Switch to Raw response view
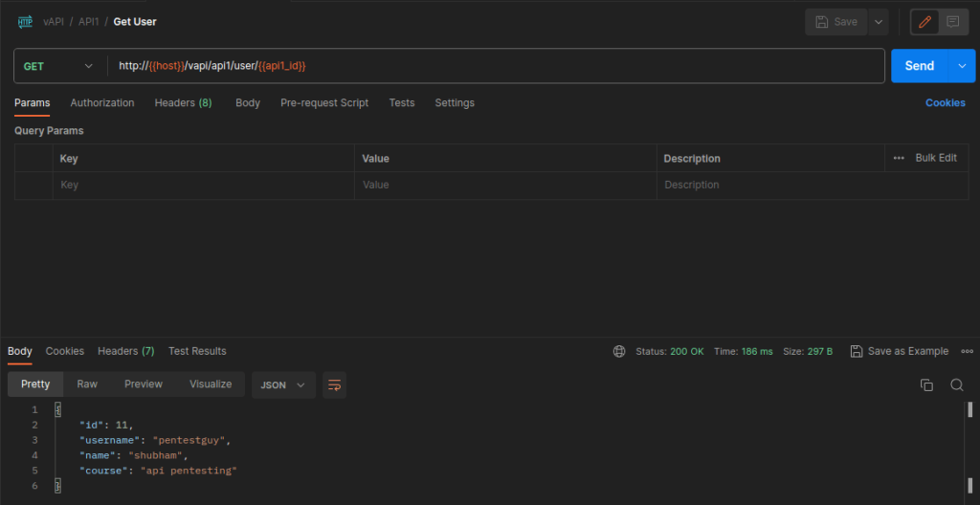980x505 pixels. 87,384
